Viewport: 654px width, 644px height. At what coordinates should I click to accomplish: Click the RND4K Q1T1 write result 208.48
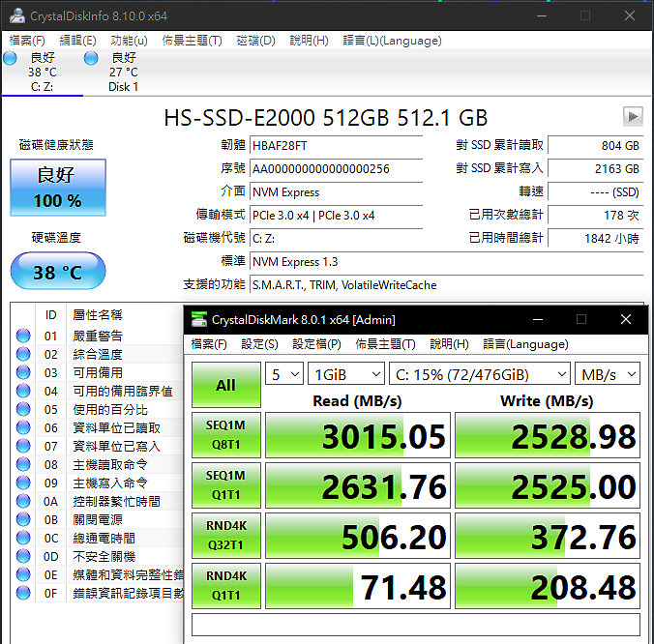coord(548,586)
